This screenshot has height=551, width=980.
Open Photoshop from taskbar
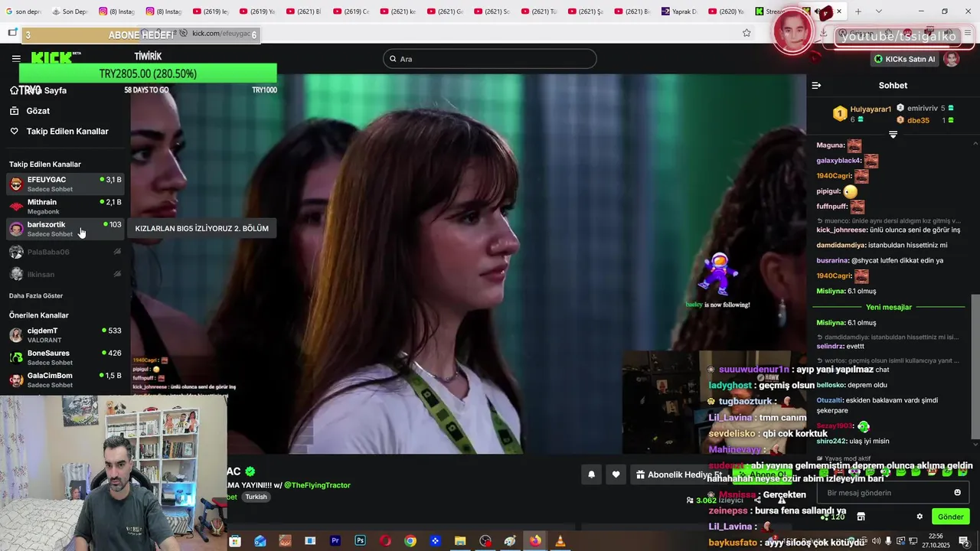click(360, 541)
